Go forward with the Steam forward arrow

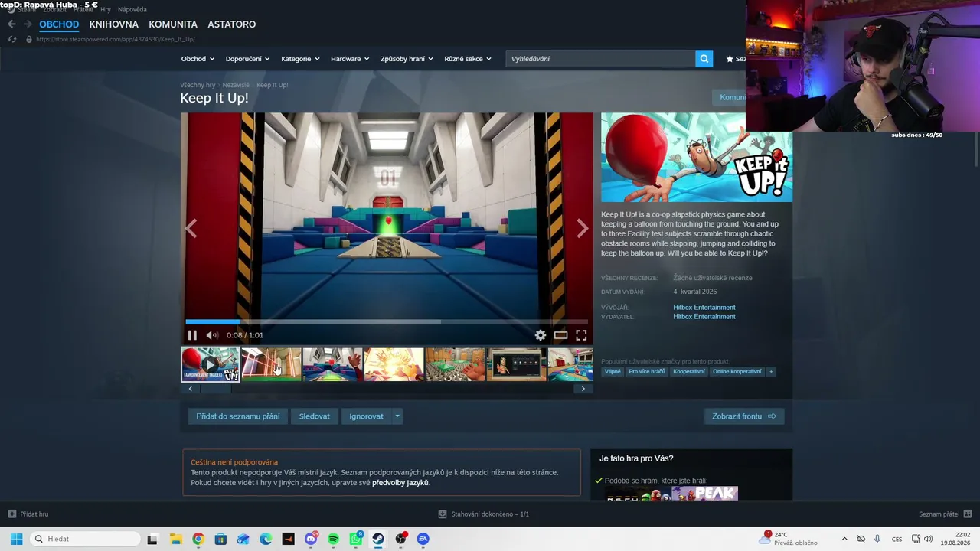[x=28, y=24]
